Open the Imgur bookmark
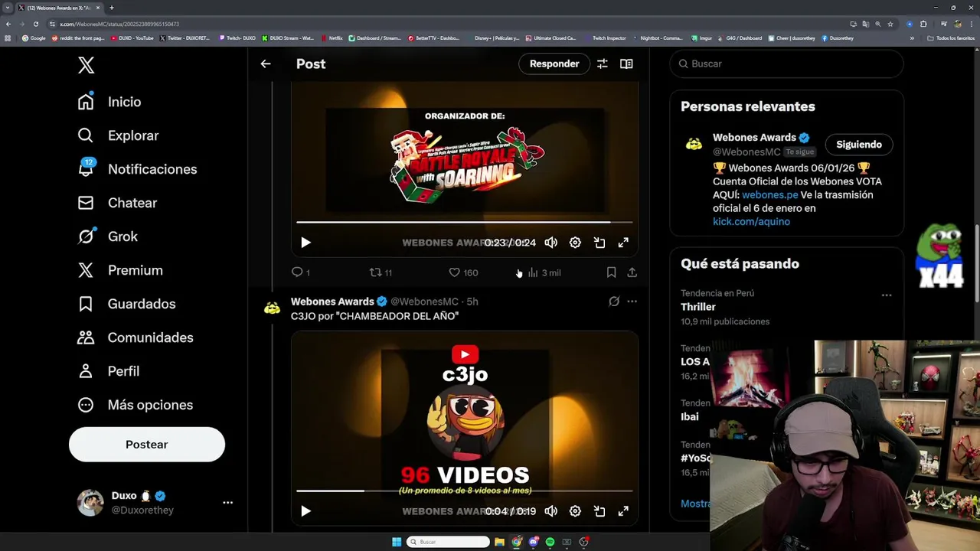This screenshot has height=551, width=980. [701, 37]
